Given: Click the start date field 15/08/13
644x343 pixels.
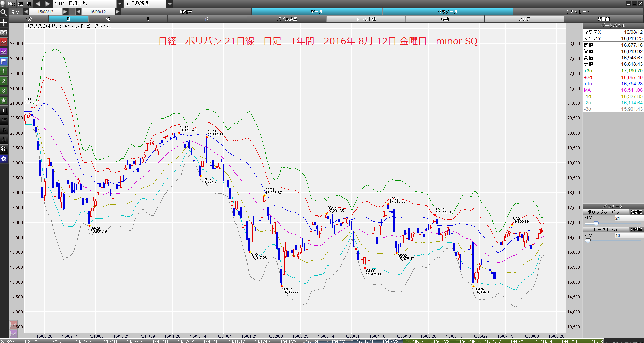Looking at the screenshot, I should coord(46,12).
